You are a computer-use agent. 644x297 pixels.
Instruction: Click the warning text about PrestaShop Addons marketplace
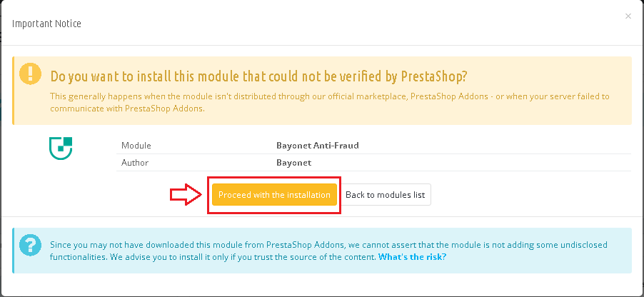pyautogui.click(x=330, y=102)
